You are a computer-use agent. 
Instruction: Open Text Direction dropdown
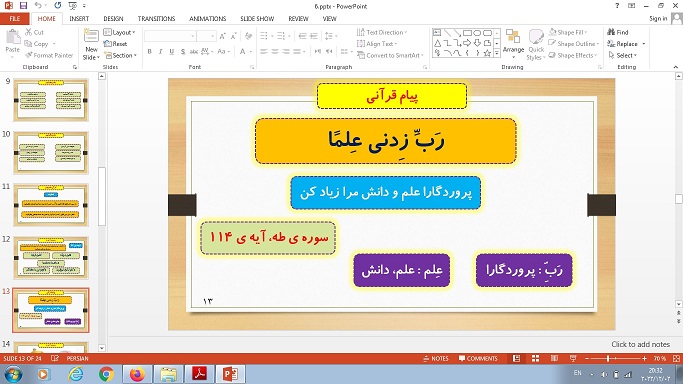tap(382, 32)
